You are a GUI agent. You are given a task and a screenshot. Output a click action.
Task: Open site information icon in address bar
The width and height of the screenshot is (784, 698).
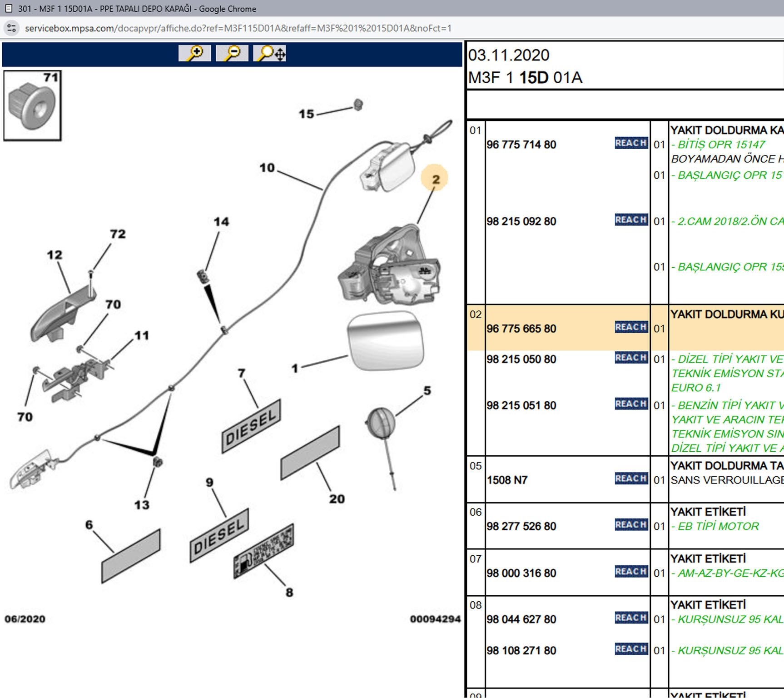pos(11,28)
